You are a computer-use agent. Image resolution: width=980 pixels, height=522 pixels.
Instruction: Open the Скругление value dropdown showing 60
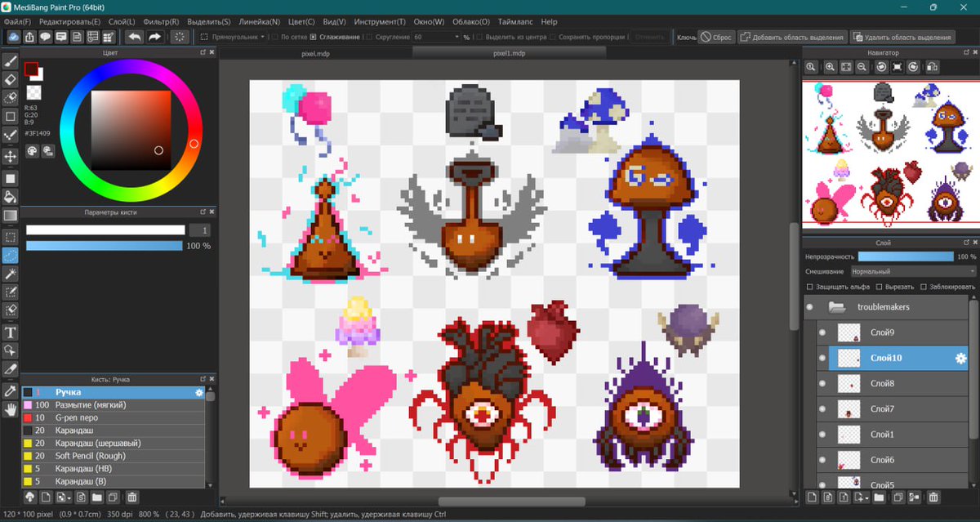tap(436, 37)
